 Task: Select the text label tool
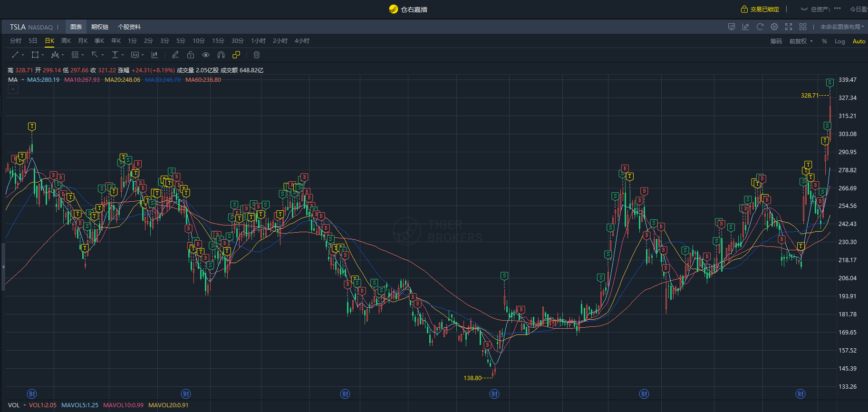[x=135, y=55]
